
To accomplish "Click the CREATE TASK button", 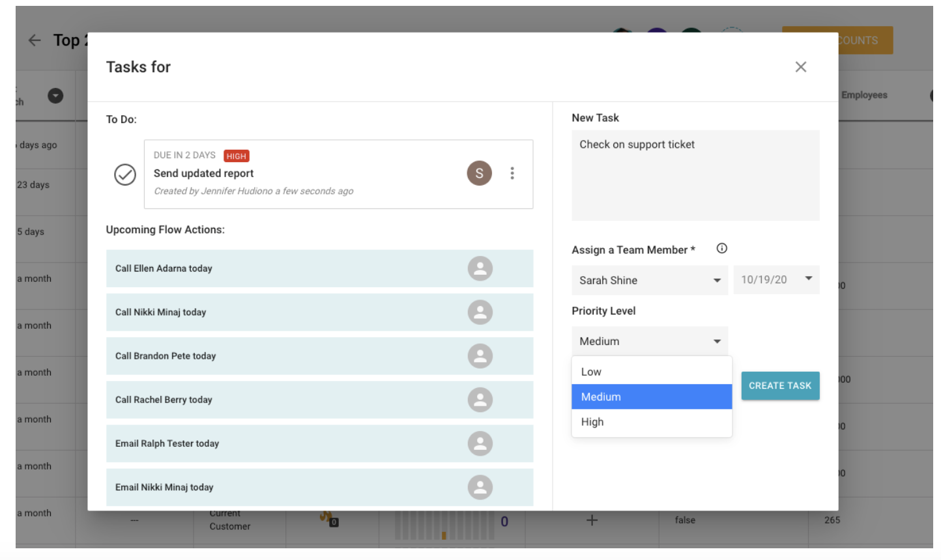I will click(x=780, y=385).
